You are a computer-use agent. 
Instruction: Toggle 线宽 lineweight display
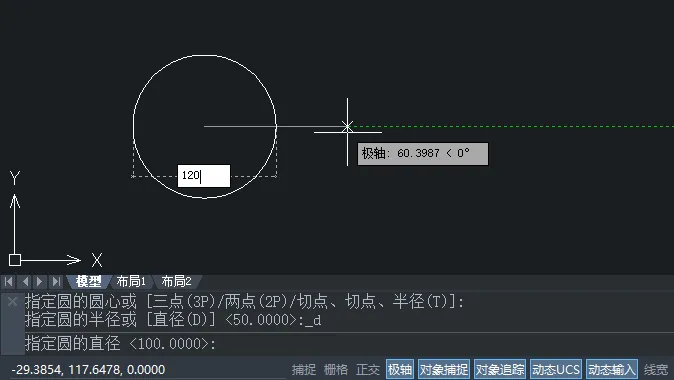pos(656,370)
